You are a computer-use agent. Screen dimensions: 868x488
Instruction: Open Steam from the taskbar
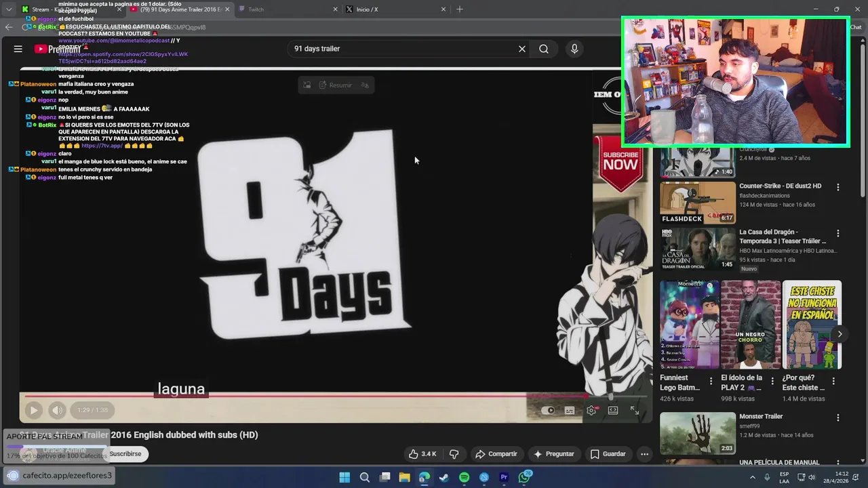coord(444,477)
